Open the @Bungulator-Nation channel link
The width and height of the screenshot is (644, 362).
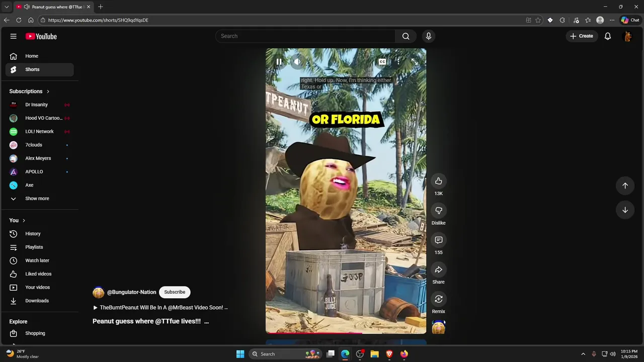pos(132,292)
